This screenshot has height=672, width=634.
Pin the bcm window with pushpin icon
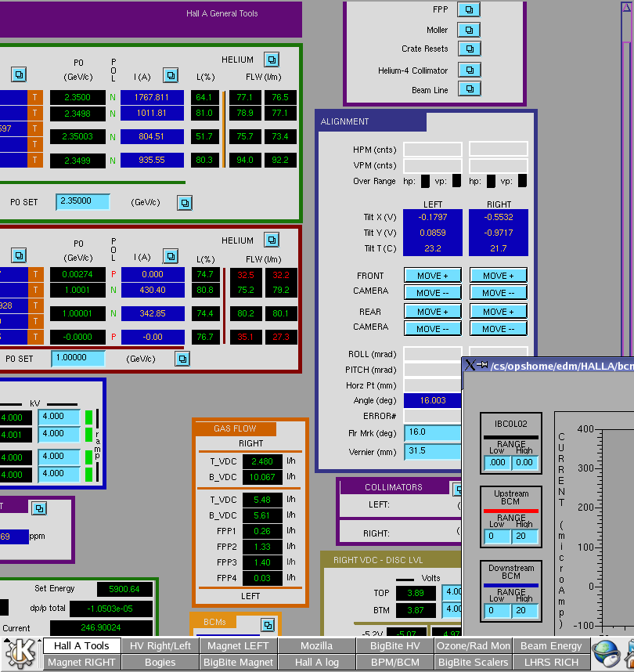[x=483, y=365]
